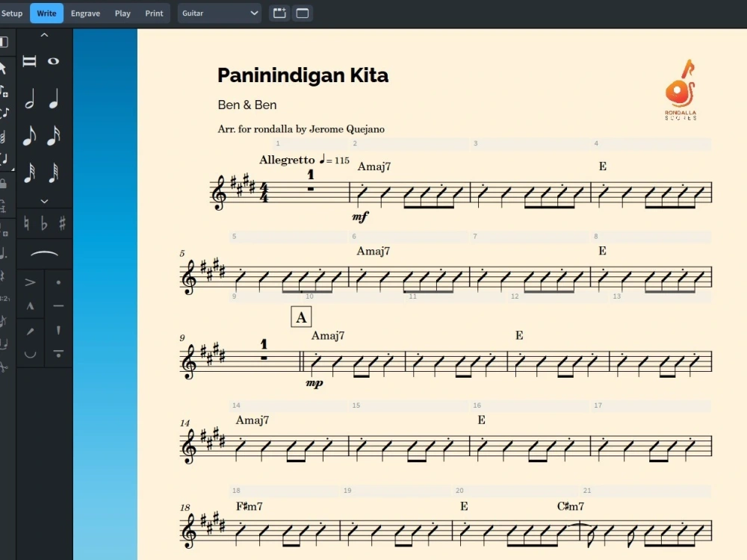Screen dimensions: 747x560
Task: Select the 32nd note duration
Action: point(30,172)
